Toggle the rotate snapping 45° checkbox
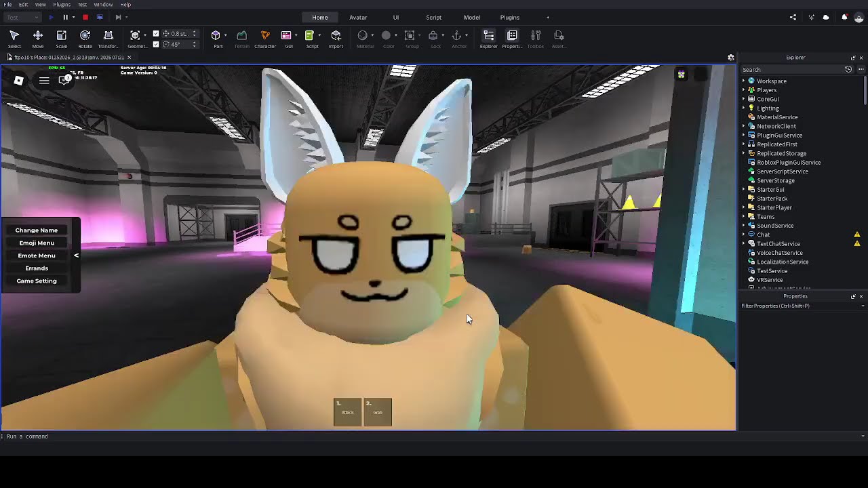This screenshot has height=488, width=868. (156, 44)
